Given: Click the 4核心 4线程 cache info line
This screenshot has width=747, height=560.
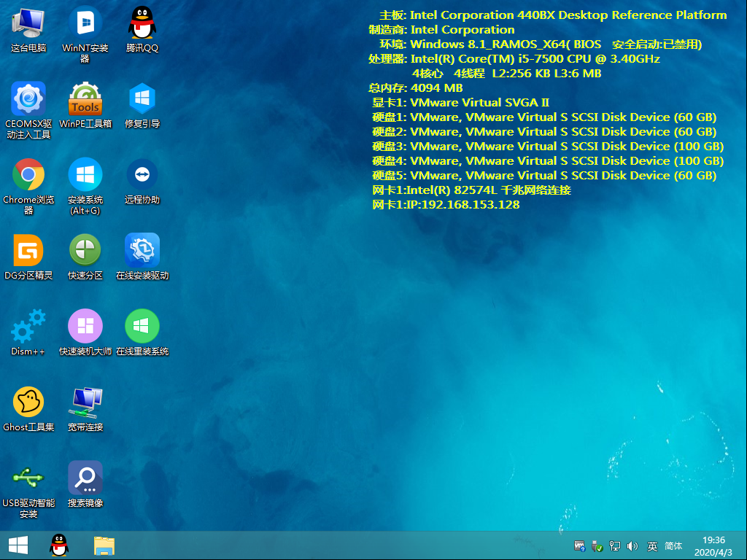Looking at the screenshot, I should [506, 74].
